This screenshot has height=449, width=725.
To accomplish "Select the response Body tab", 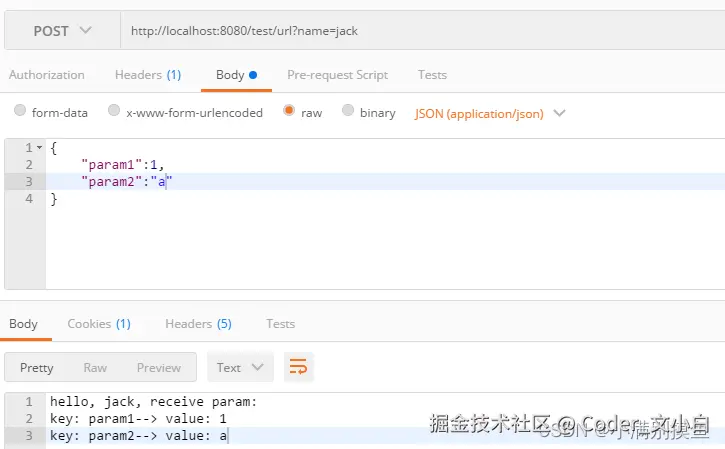I will click(23, 324).
